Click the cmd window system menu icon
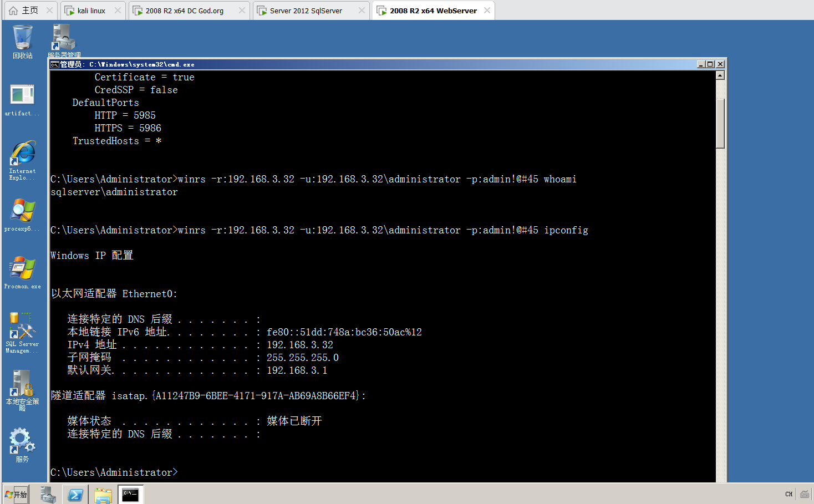The width and height of the screenshot is (814, 504). point(55,64)
